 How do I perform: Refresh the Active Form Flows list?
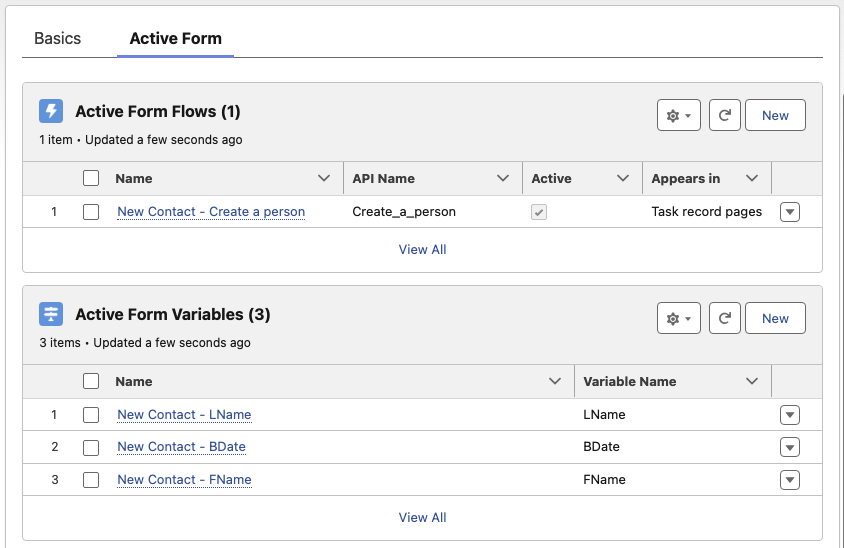pyautogui.click(x=725, y=115)
